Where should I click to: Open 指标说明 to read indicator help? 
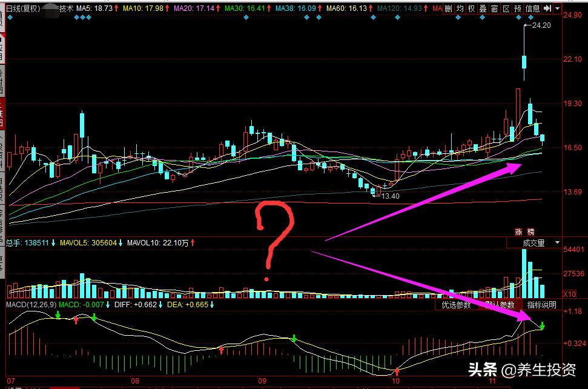[x=543, y=305]
